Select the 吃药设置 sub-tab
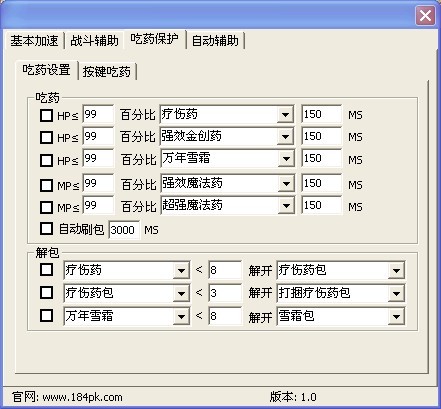 coord(46,70)
